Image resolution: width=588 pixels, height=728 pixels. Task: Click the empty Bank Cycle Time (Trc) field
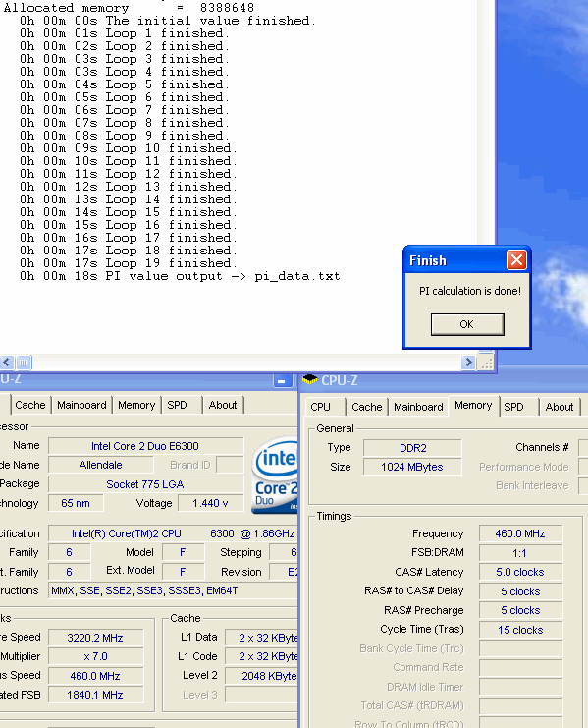520,648
